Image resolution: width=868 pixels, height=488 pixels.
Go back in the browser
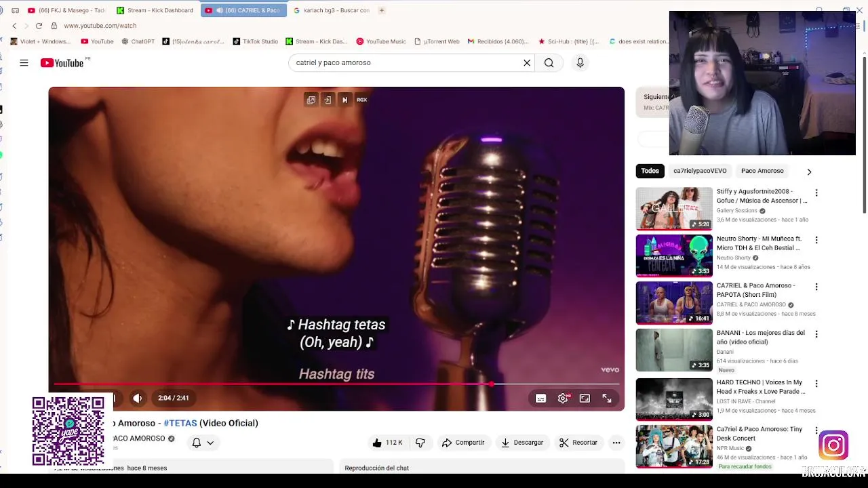[x=14, y=26]
